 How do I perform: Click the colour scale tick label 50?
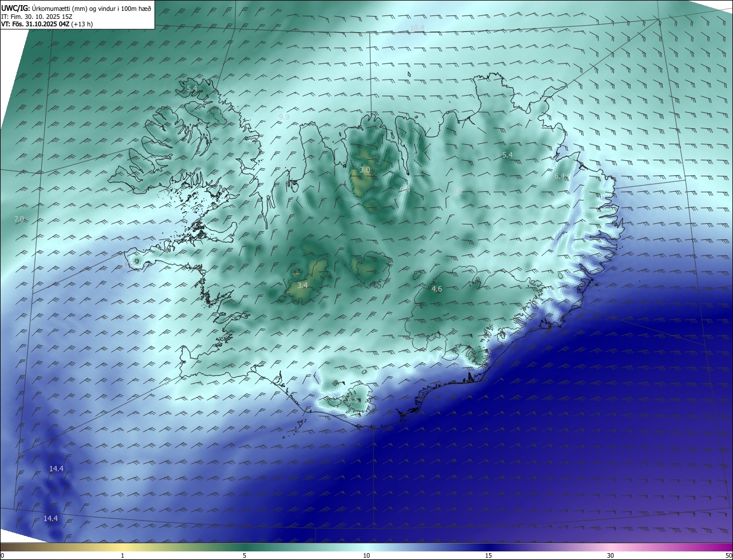pos(728,555)
